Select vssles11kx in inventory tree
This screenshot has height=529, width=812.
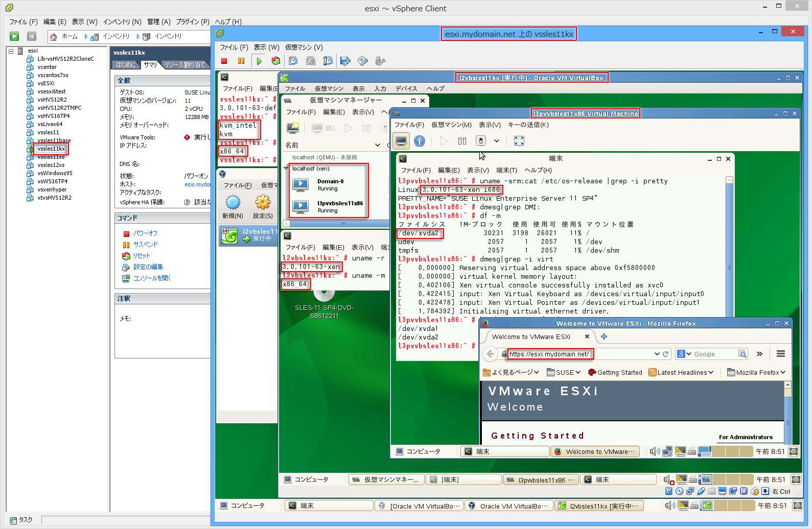coord(51,149)
